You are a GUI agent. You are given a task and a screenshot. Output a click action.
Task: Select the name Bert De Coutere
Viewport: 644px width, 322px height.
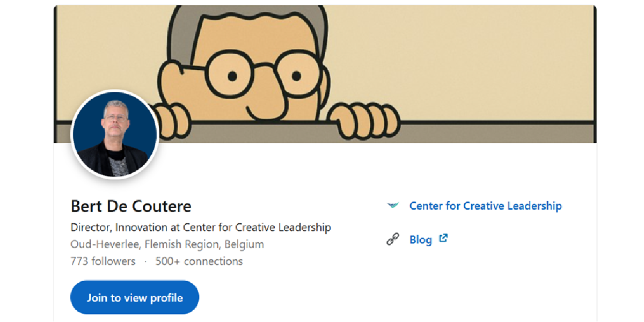click(x=131, y=206)
